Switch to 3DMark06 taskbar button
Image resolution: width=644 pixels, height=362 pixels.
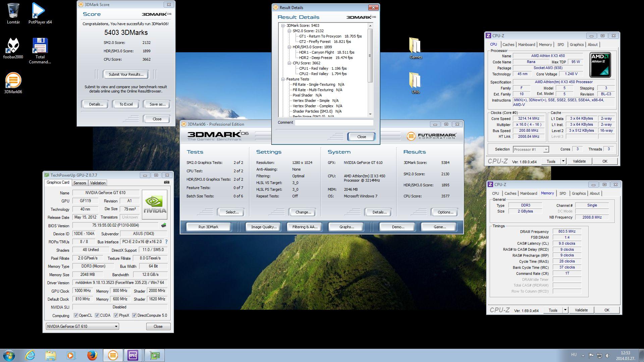(113, 355)
